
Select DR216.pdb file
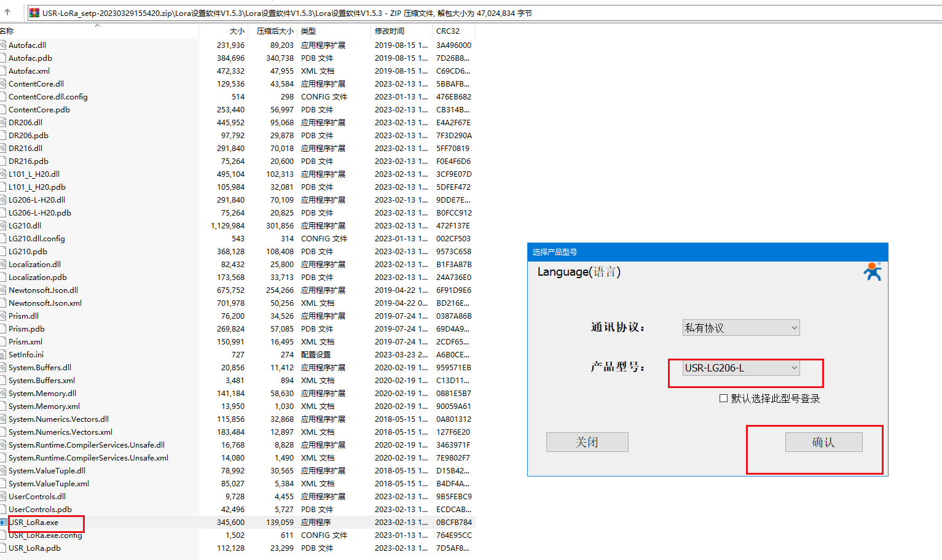point(28,161)
